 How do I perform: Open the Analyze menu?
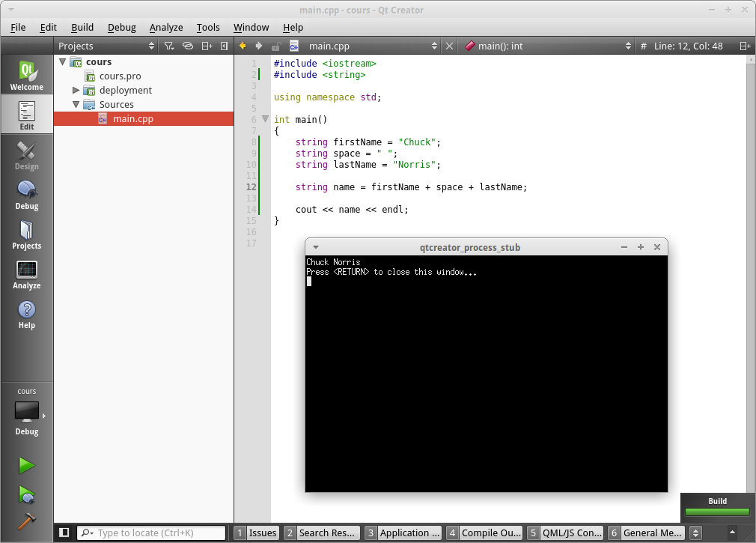pos(166,27)
